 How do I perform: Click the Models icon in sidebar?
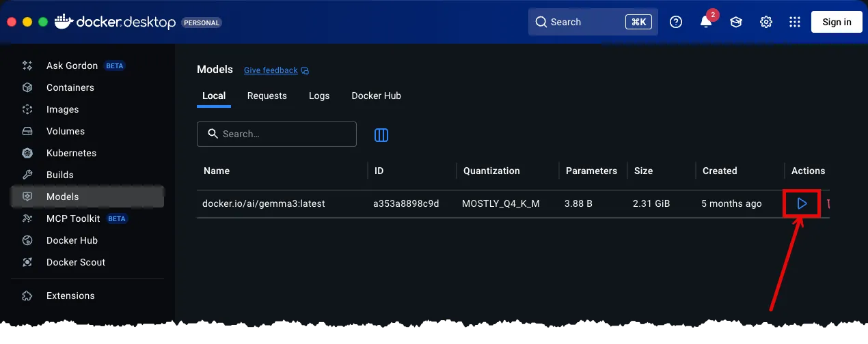tap(27, 197)
